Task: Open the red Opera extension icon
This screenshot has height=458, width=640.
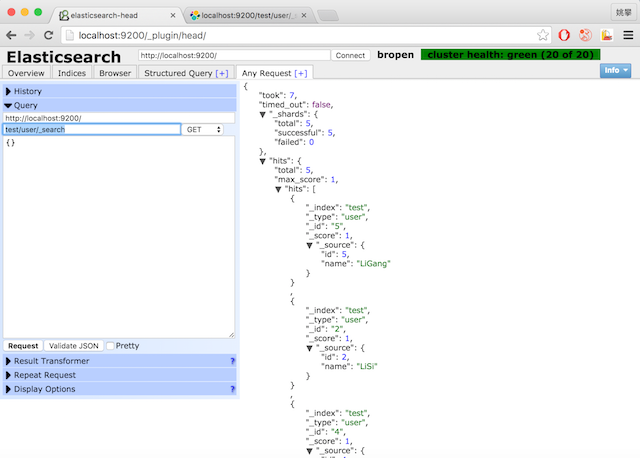Action: pyautogui.click(x=564, y=36)
